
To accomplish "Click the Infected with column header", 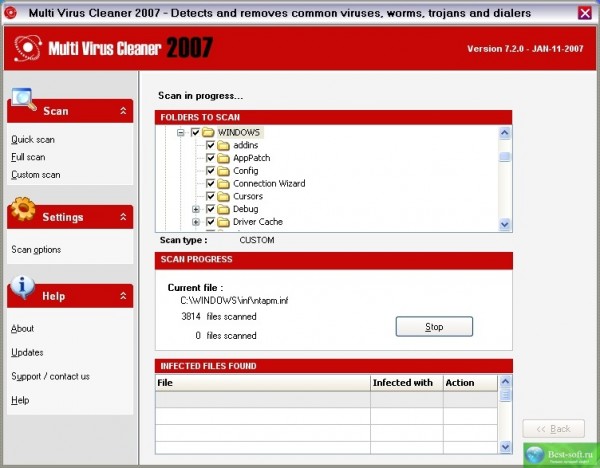I will coord(407,383).
